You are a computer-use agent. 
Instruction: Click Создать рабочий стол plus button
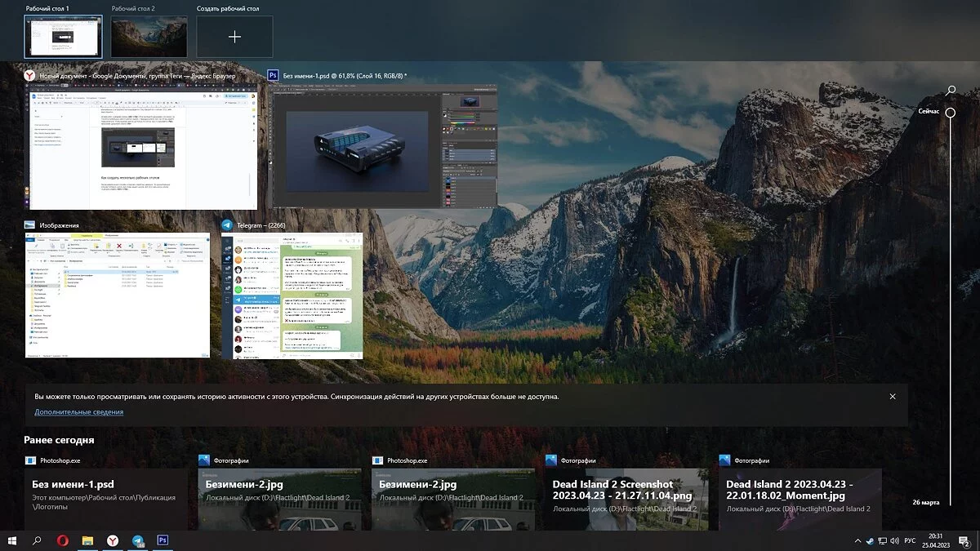coord(234,37)
